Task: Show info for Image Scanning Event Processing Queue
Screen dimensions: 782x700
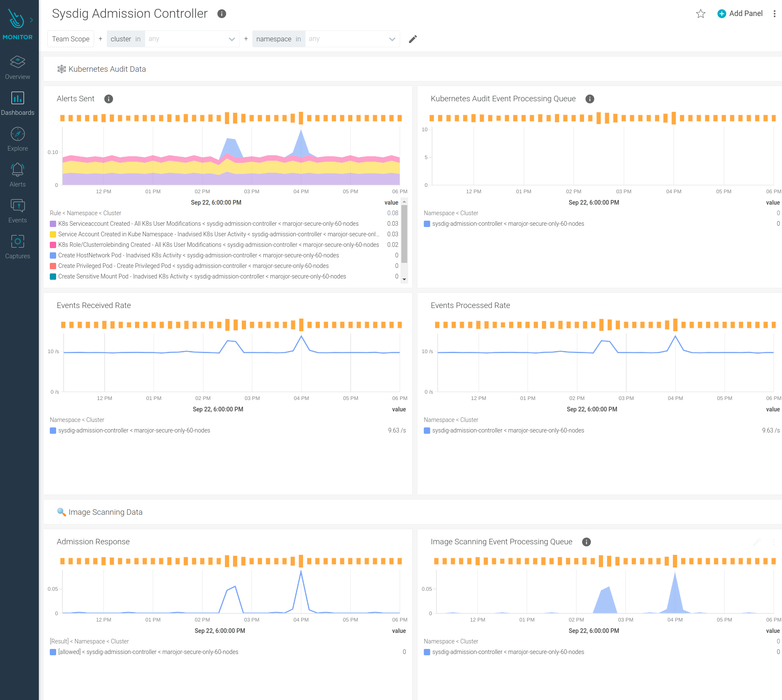Action: [x=586, y=542]
